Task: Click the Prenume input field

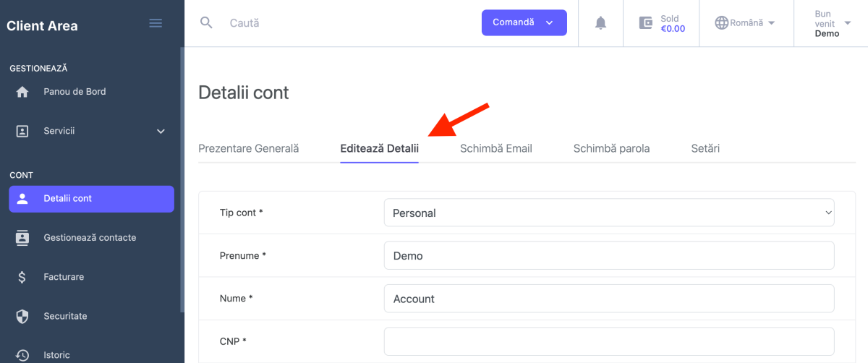Action: (x=608, y=256)
